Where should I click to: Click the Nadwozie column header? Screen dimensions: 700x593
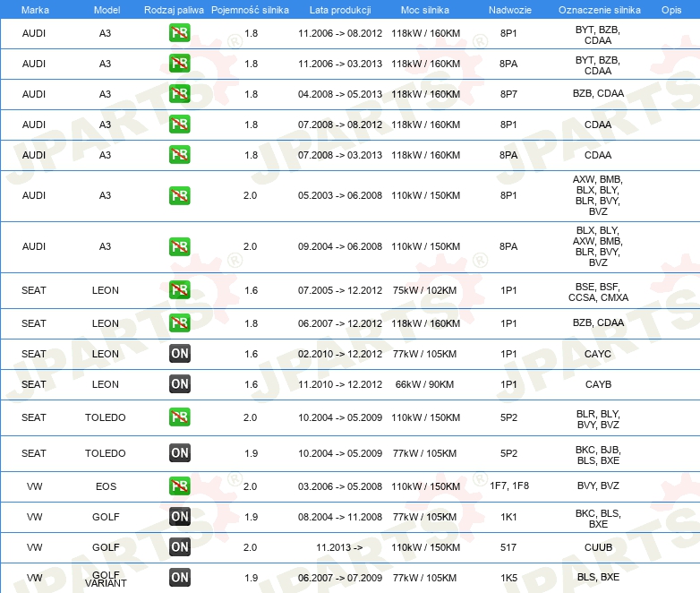(508, 9)
